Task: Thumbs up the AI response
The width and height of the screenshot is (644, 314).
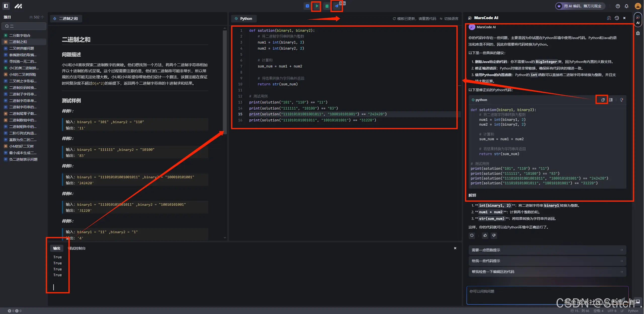Action: click(x=485, y=235)
